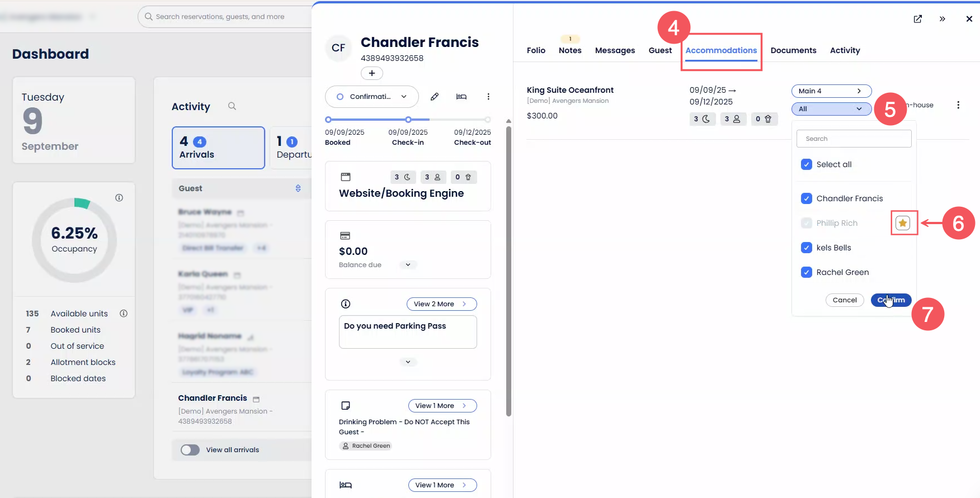
Task: Select the Accommodations tab
Action: tap(721, 50)
